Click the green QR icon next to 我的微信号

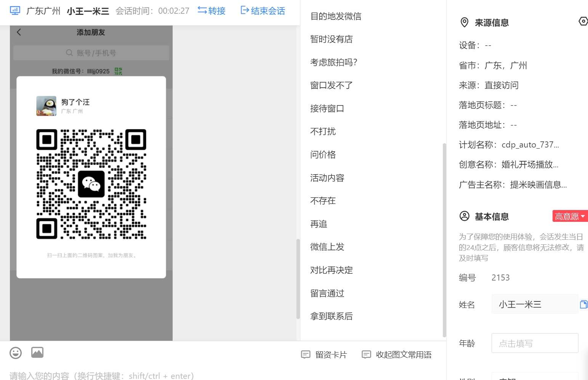coord(119,71)
